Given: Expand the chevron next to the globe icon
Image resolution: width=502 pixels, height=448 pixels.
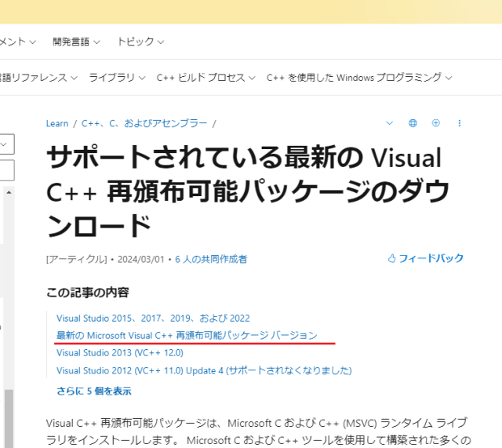Looking at the screenshot, I should coord(389,123).
